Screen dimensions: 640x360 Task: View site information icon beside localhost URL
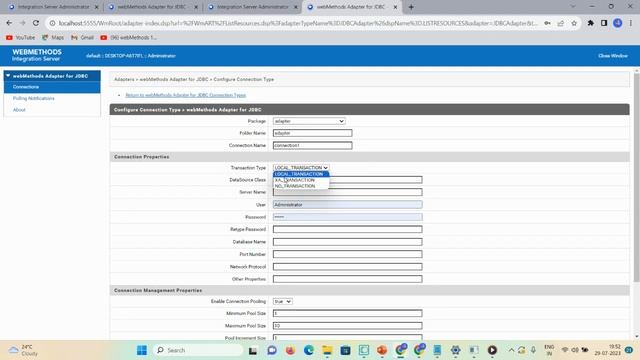point(53,23)
